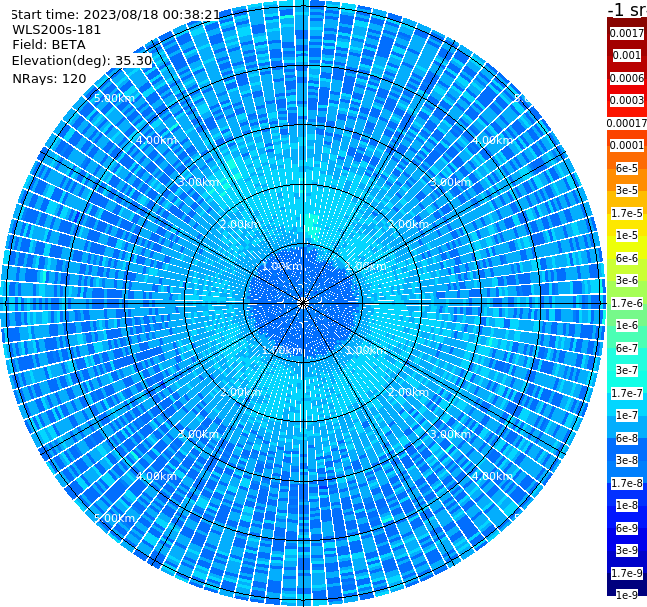Screen dimensions: 647x607
Task: Click the 6e-9 colorbar label
Action: click(x=627, y=528)
